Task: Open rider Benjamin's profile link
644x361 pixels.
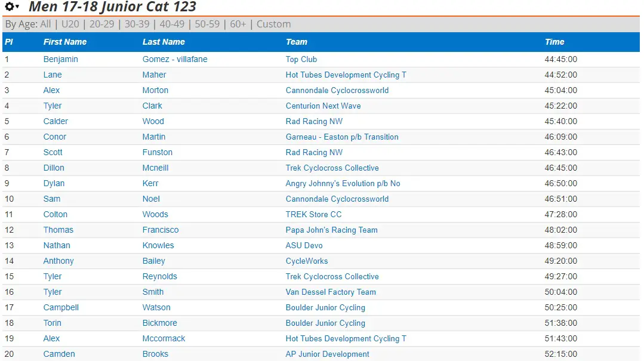Action: click(61, 59)
